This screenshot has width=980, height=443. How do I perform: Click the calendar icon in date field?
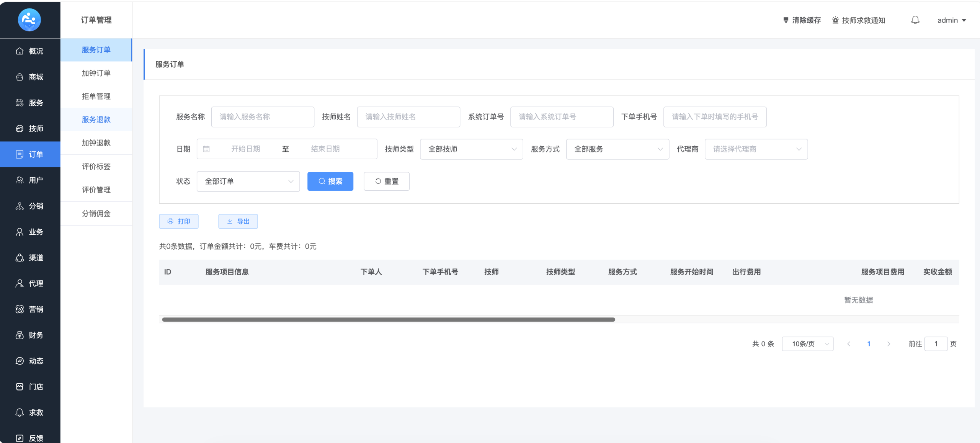(206, 149)
